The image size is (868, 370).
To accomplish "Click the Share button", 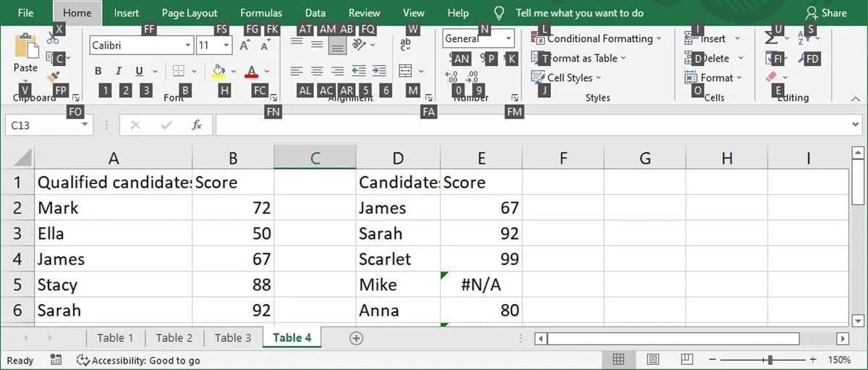I will [x=825, y=13].
